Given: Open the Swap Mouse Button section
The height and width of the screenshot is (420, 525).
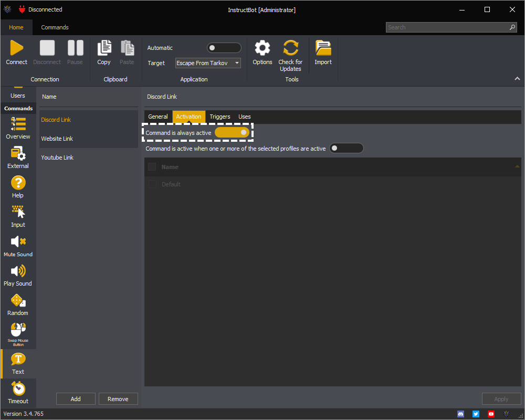Looking at the screenshot, I should coord(18,334).
